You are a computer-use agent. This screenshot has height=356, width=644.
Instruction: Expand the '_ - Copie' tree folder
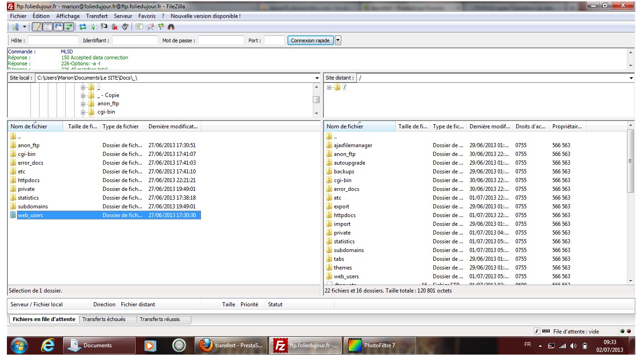click(83, 95)
